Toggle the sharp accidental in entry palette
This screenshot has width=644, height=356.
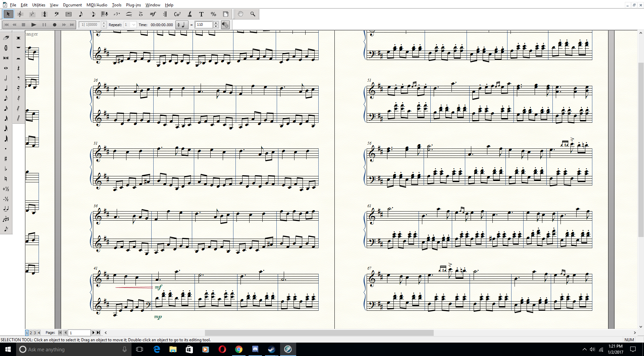(x=6, y=159)
